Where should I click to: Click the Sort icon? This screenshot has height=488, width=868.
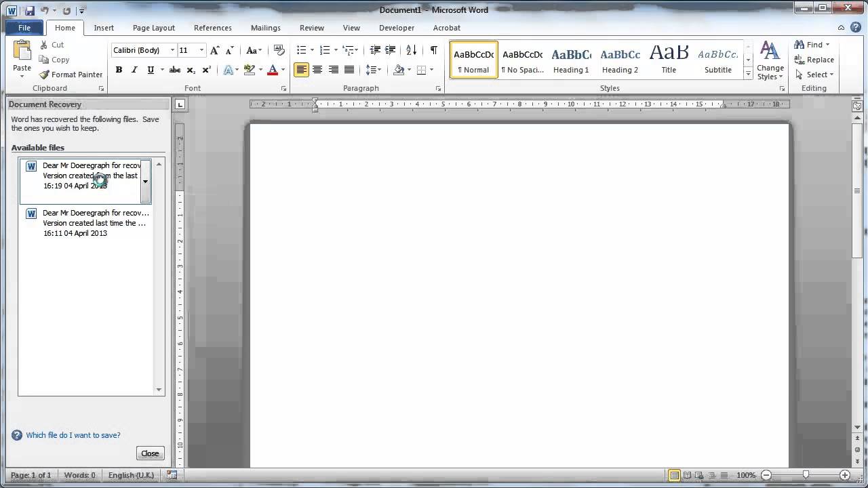412,50
